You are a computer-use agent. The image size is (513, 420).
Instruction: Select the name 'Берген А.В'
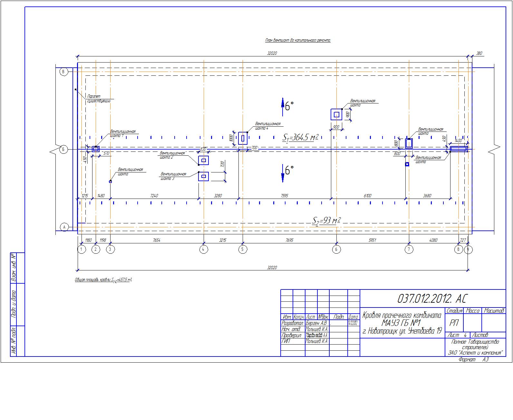(316, 323)
